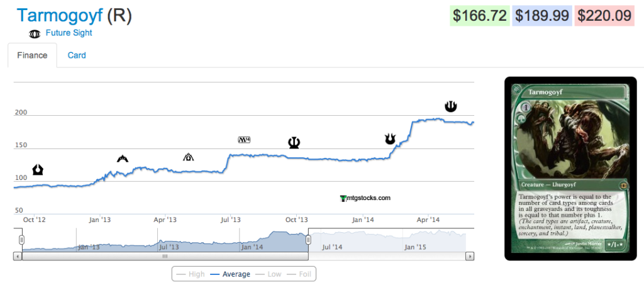Switch to the Finance tab

point(32,55)
